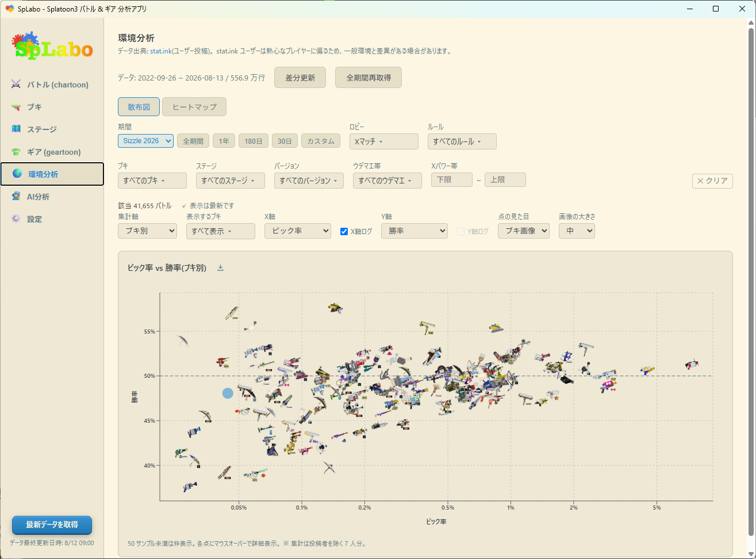The image size is (756, 559).
Task: Click the 全期間再取得 button
Action: click(368, 78)
